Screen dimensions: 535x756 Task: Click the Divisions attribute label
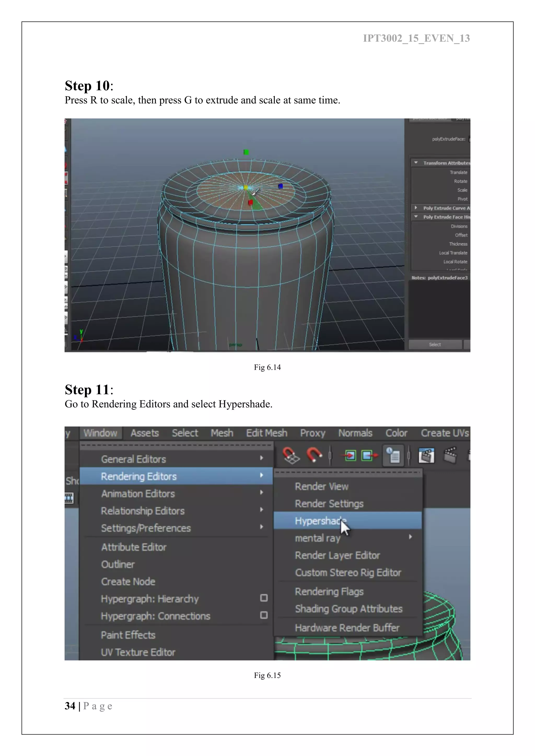click(459, 226)
